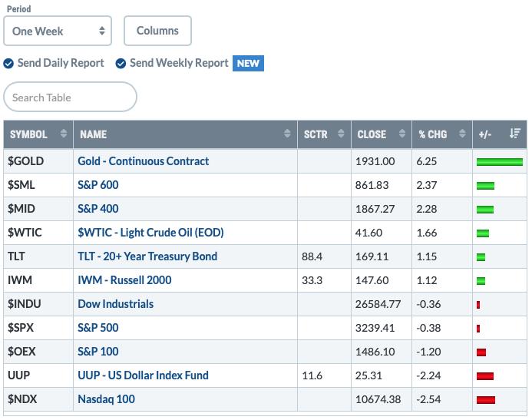Image resolution: width=532 pixels, height=420 pixels.
Task: Open IWM - Russell 2000 link
Action: click(124, 280)
